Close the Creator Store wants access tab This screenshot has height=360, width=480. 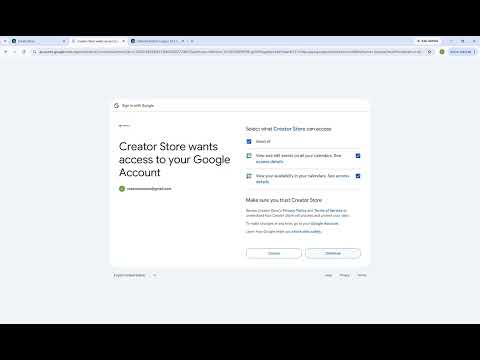tap(124, 41)
